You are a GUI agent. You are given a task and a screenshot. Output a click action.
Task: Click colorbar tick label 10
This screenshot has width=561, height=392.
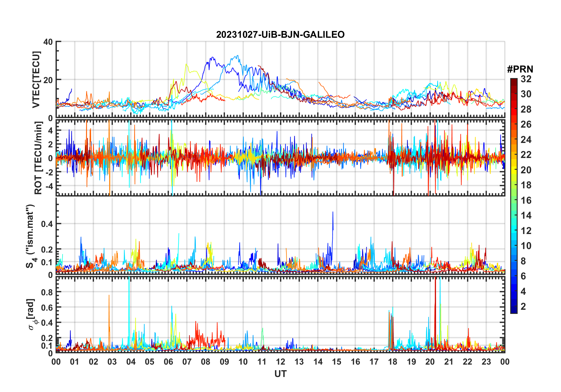pyautogui.click(x=526, y=246)
